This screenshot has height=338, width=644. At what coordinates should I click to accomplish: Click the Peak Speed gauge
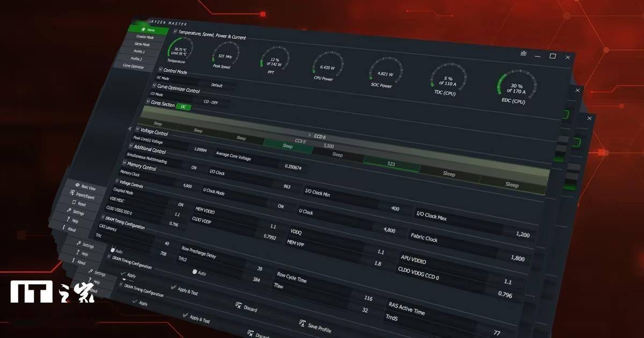pos(225,55)
